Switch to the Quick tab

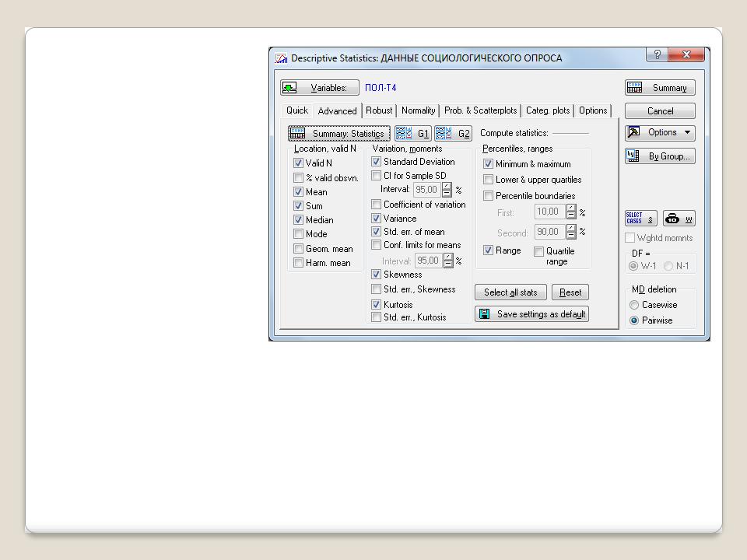[x=297, y=110]
